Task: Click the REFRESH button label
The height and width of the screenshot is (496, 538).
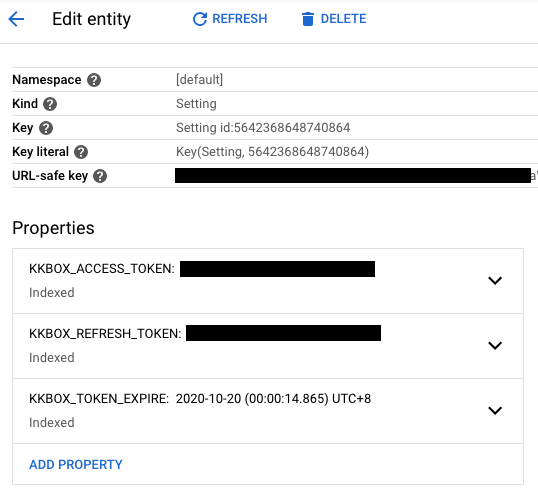Action: pos(239,19)
